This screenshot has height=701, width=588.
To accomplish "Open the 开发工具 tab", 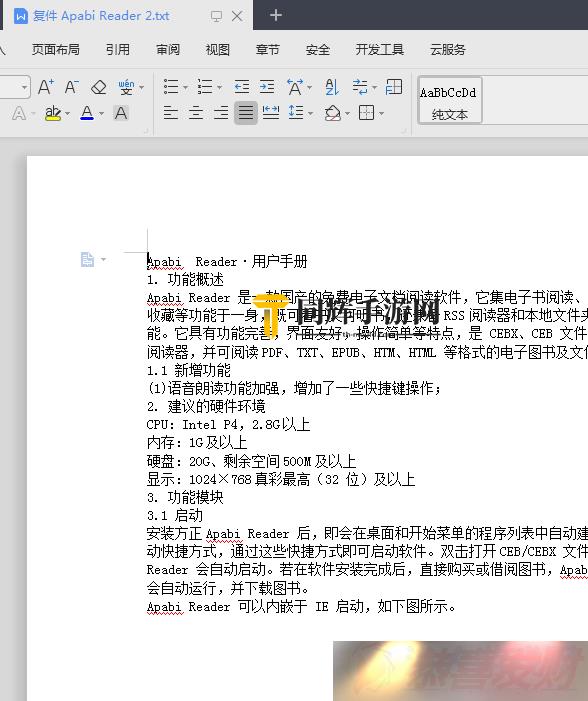I will [380, 49].
